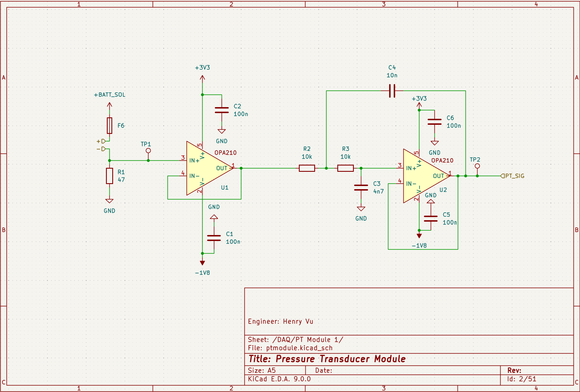Click test point TP1 circle
The width and height of the screenshot is (580, 392).
click(148, 151)
